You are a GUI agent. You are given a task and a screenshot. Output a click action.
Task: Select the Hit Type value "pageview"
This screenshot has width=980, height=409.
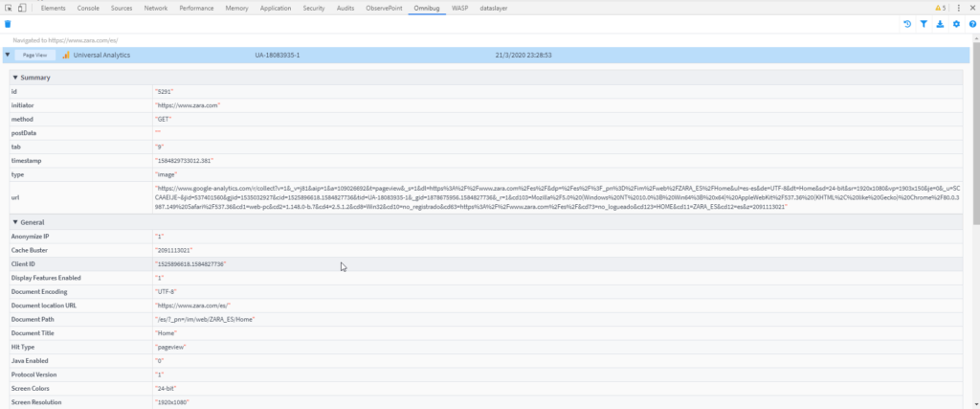click(170, 347)
